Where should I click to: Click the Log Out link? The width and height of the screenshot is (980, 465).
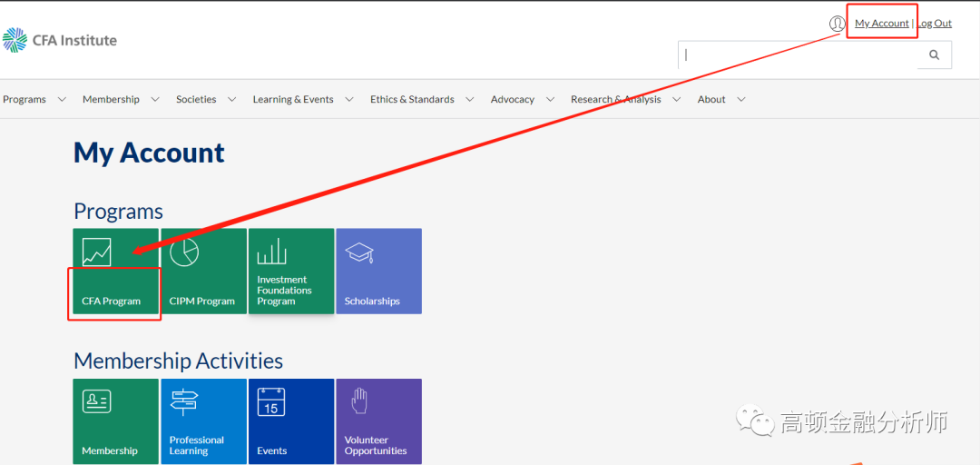click(x=935, y=23)
